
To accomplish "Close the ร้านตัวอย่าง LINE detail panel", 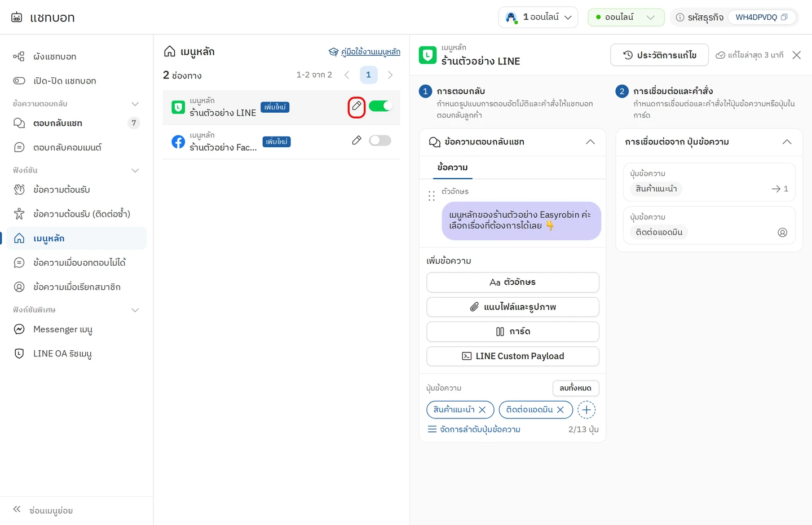I will pyautogui.click(x=797, y=55).
